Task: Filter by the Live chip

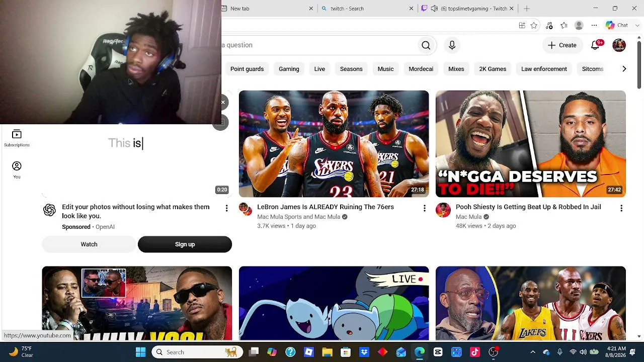Action: pyautogui.click(x=319, y=69)
